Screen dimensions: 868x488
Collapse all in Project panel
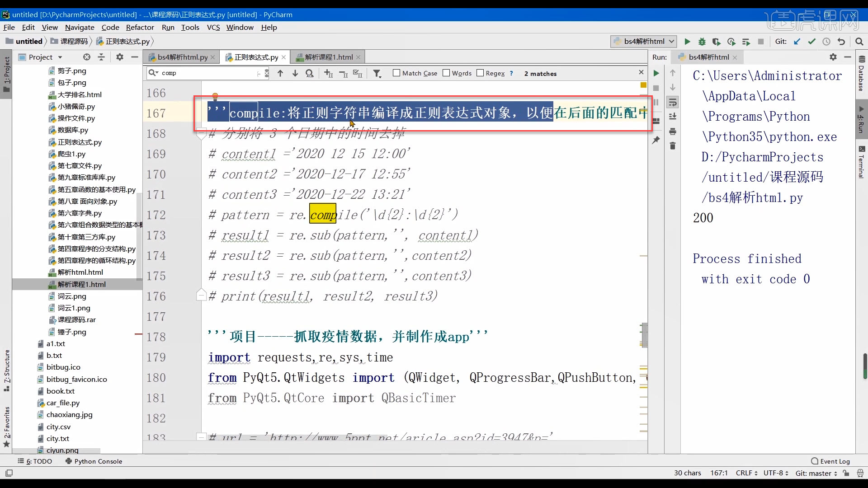[x=101, y=57]
